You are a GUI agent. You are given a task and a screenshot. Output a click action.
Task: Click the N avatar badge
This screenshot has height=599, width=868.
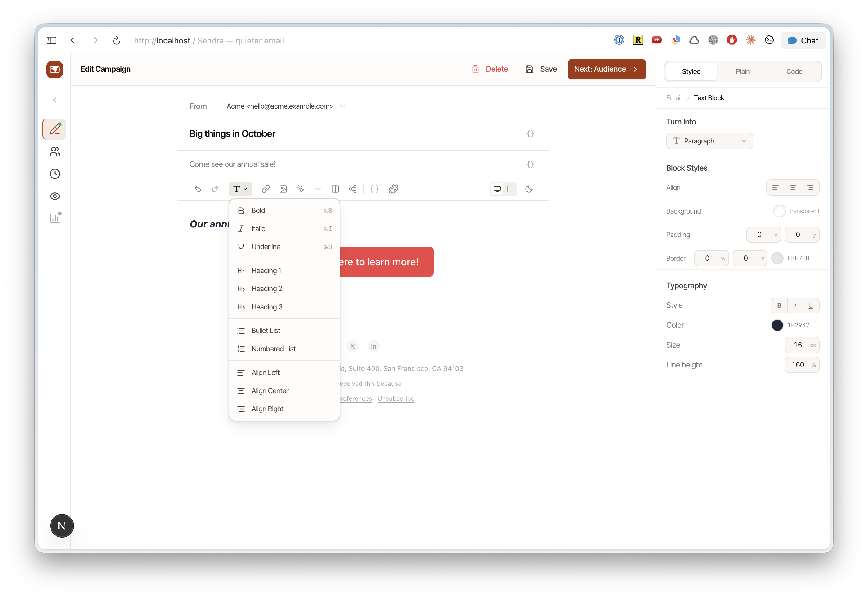pyautogui.click(x=62, y=526)
